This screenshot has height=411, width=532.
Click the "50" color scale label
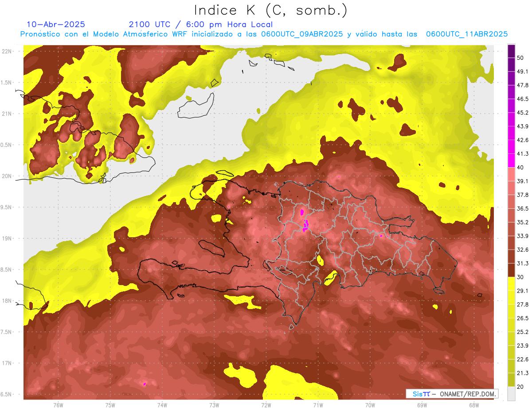click(520, 58)
